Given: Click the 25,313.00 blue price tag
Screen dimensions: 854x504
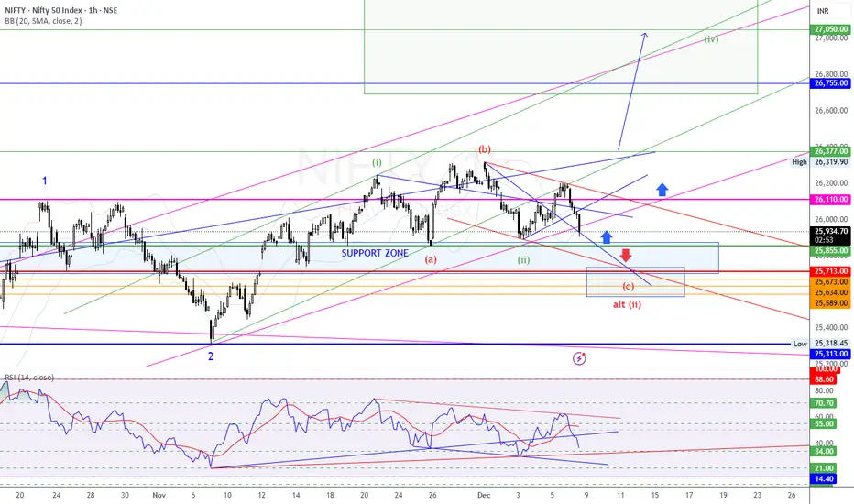Looking at the screenshot, I should [830, 354].
